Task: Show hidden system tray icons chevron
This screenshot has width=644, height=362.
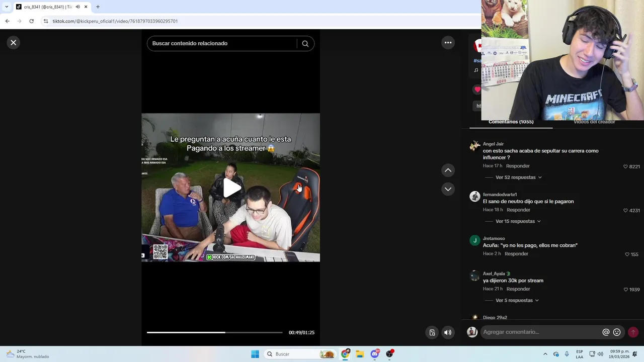Action: [x=545, y=354]
